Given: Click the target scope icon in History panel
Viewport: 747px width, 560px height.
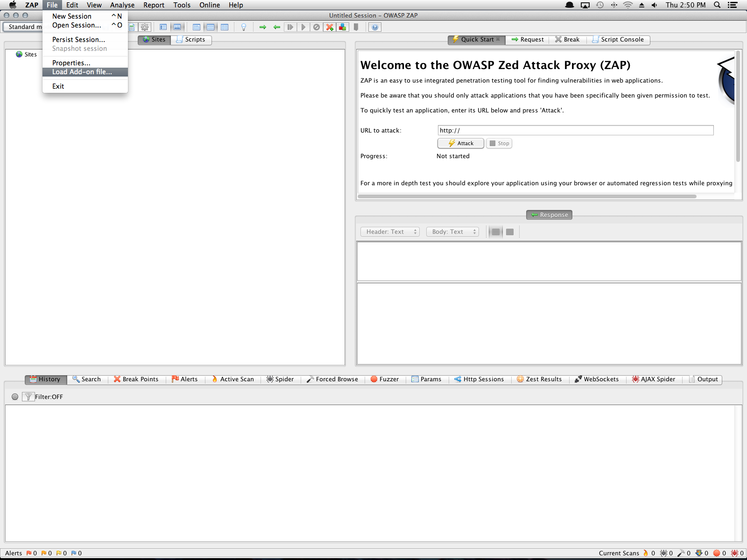Looking at the screenshot, I should [x=15, y=397].
